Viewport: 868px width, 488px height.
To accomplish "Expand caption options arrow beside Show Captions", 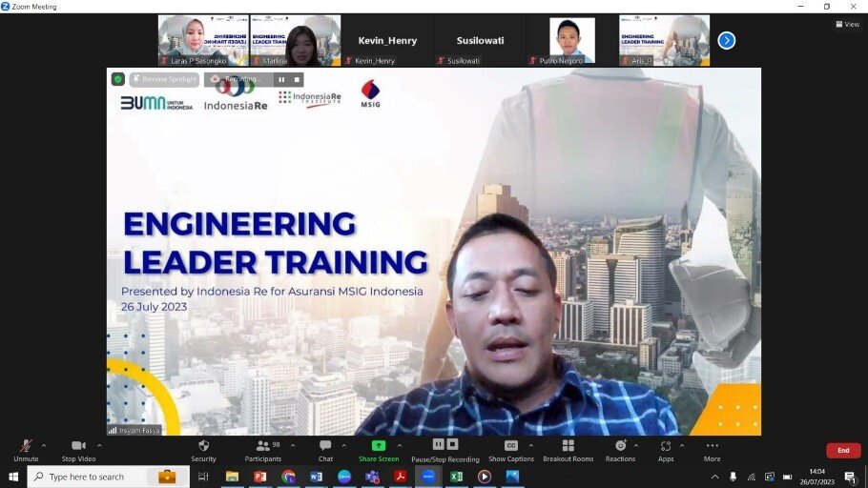I will point(531,445).
